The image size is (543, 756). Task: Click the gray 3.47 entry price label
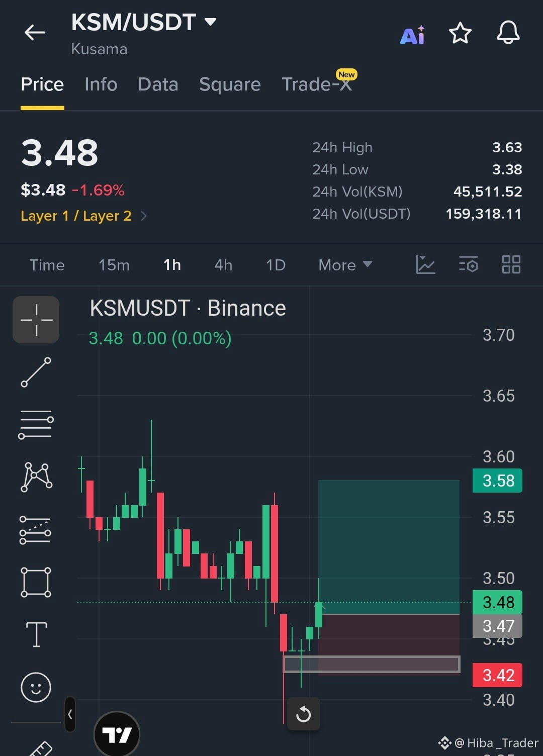coord(498,626)
